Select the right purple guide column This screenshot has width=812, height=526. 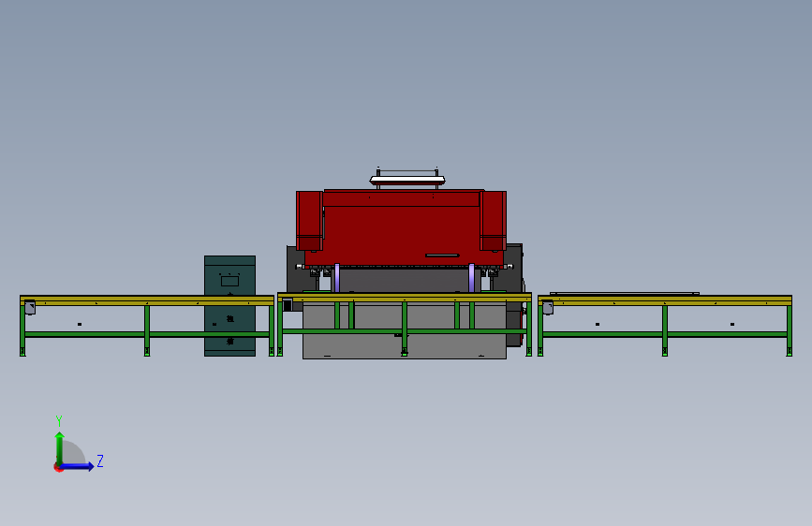point(471,278)
